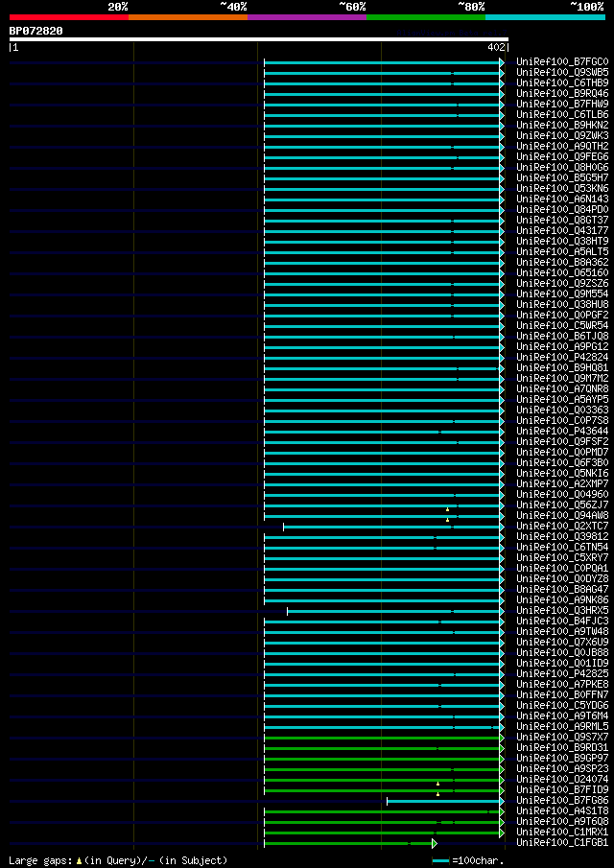The width and height of the screenshot is (614, 868).
Task: Select the UniRef100_Q84PD0 label
Action: click(562, 209)
